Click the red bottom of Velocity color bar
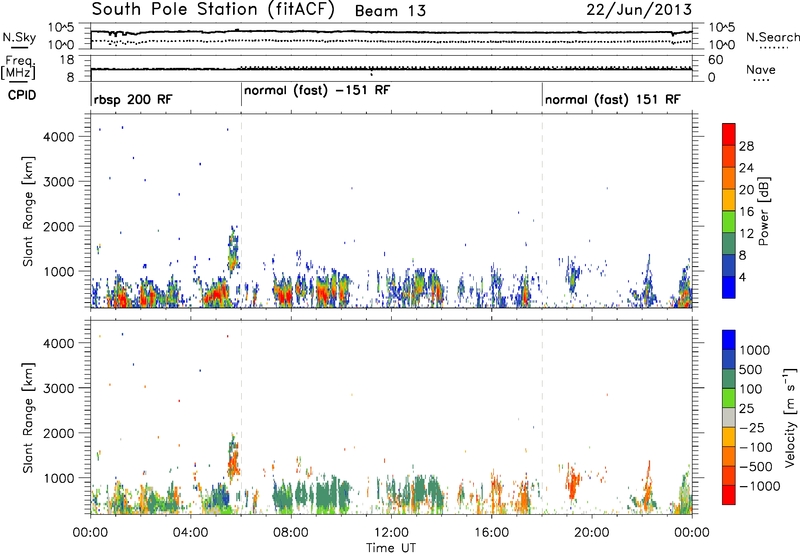The width and height of the screenshot is (800, 554). (x=729, y=495)
